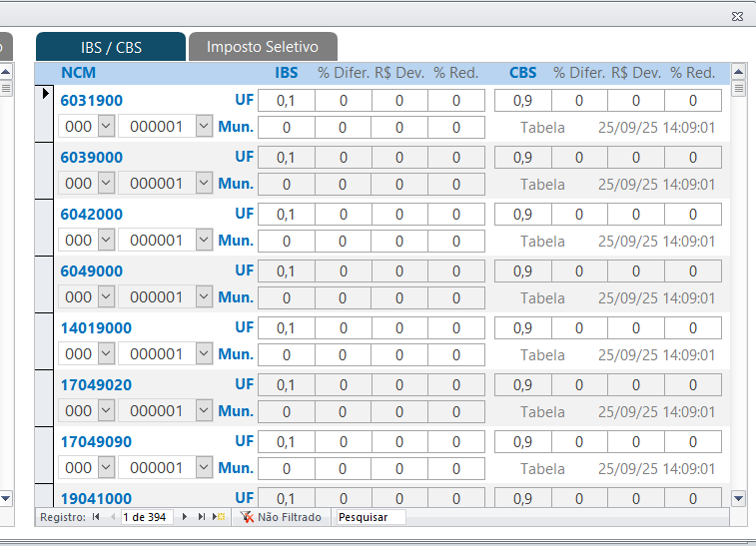
Task: Click the record number box 1 de 394
Action: 146,517
